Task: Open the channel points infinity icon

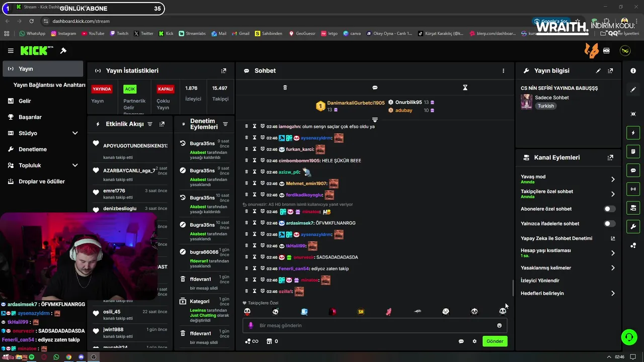Action: [252, 341]
